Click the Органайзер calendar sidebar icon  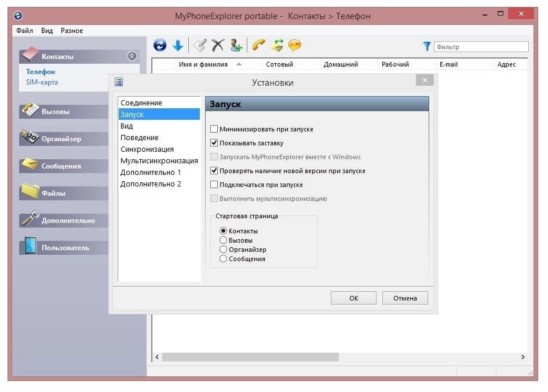coord(30,137)
